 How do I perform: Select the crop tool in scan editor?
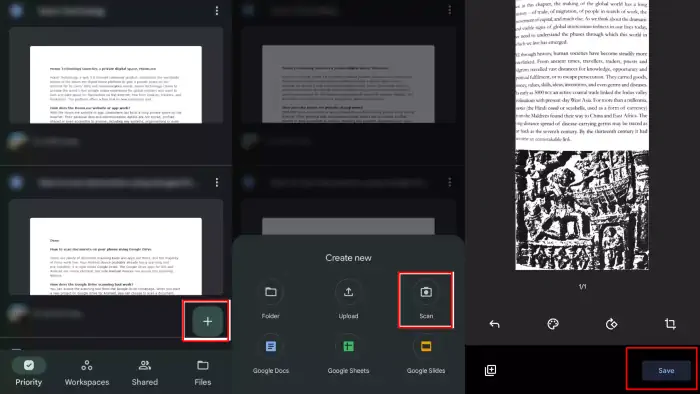pyautogui.click(x=670, y=324)
